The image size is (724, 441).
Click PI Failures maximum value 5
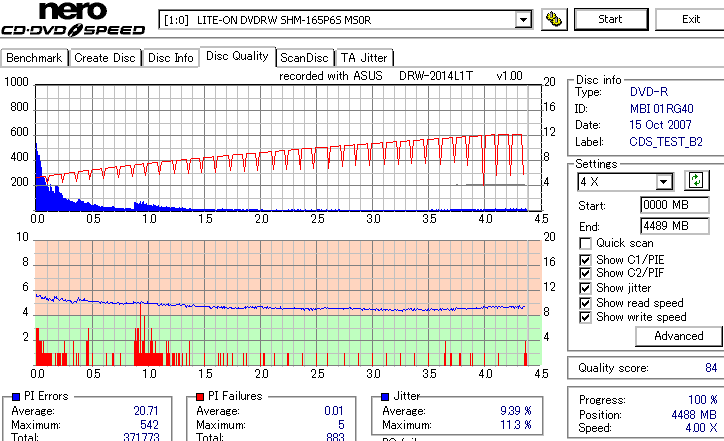coord(341,425)
